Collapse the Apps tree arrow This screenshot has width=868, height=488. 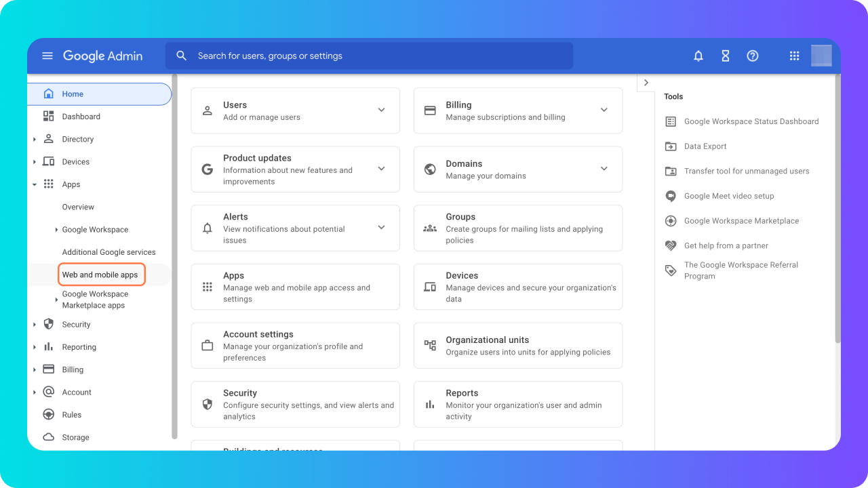(35, 184)
